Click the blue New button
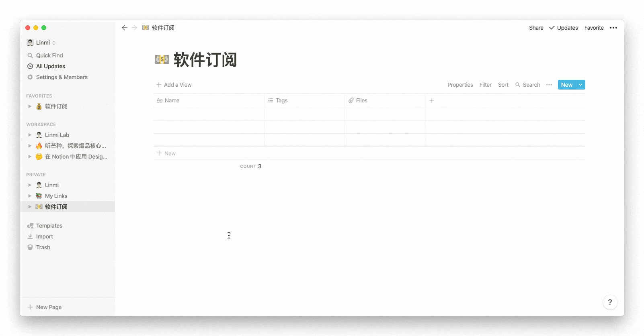Image resolution: width=644 pixels, height=336 pixels. [x=567, y=85]
